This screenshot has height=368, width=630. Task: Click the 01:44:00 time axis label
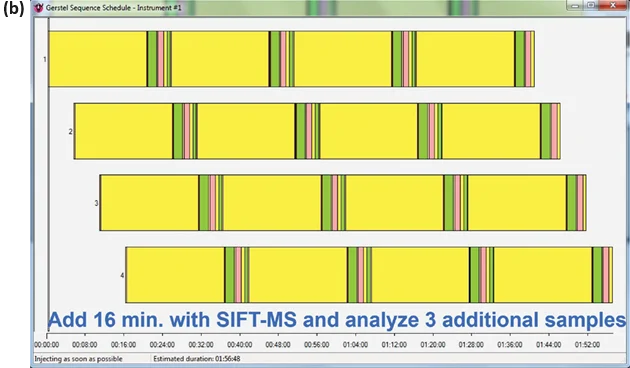pyautogui.click(x=548, y=345)
